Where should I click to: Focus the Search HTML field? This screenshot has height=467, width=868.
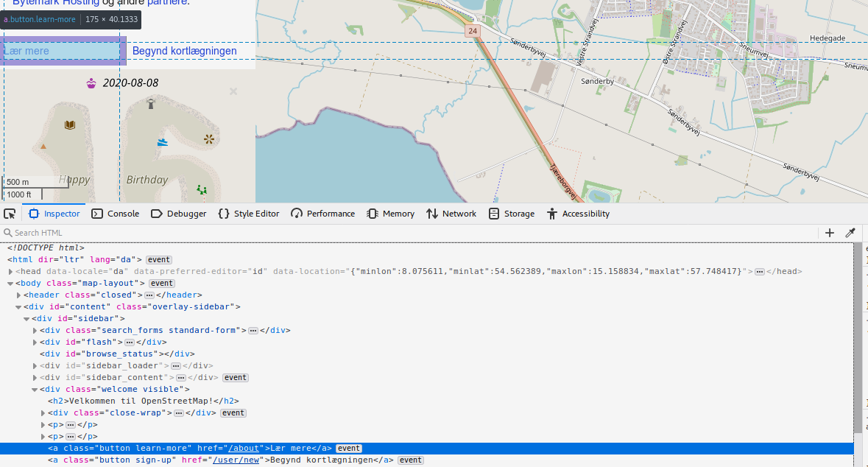[409, 233]
